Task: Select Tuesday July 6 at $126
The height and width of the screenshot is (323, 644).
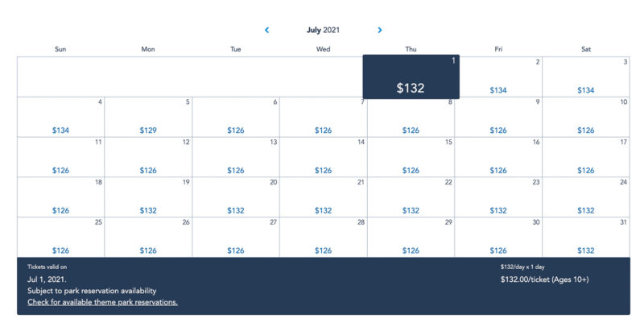Action: click(x=236, y=117)
